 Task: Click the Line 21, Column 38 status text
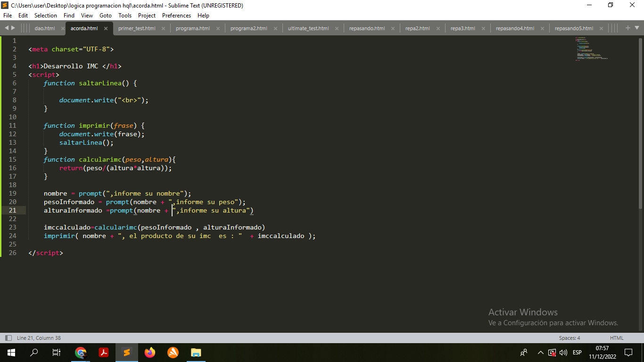pyautogui.click(x=39, y=338)
